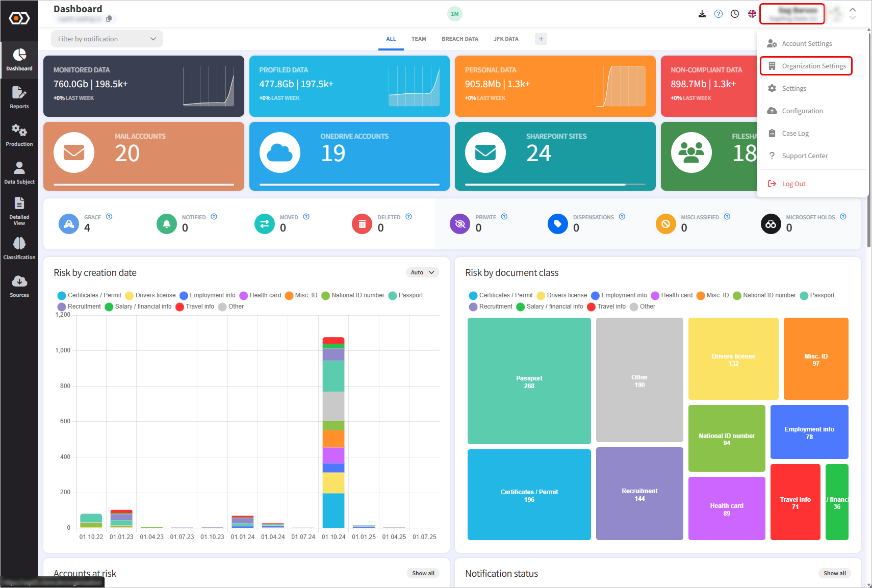Open the recent history clock icon
872x588 pixels.
735,14
